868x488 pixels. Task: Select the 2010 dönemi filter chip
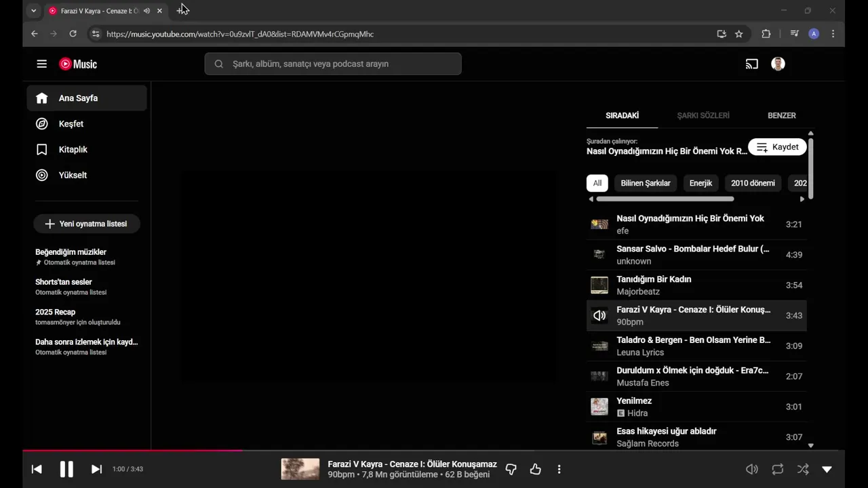(753, 183)
